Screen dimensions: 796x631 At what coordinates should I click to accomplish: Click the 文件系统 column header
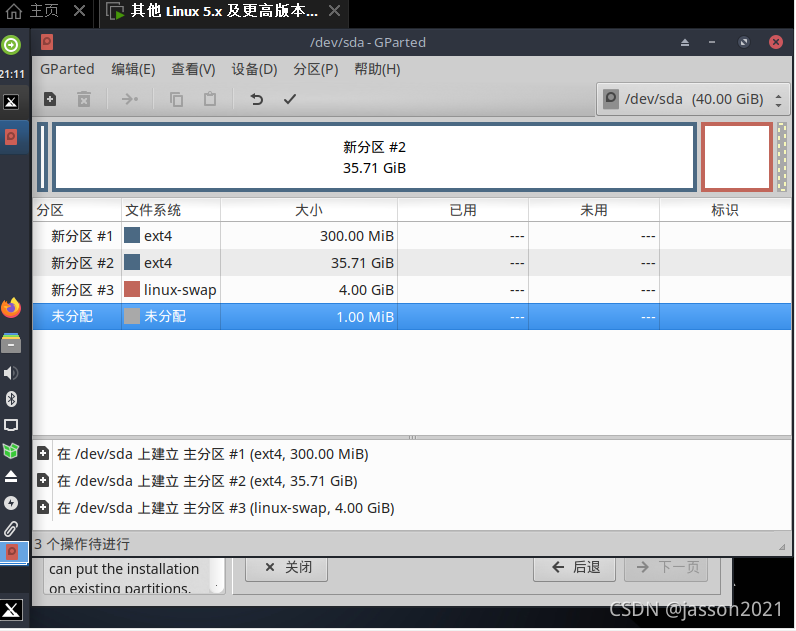171,210
